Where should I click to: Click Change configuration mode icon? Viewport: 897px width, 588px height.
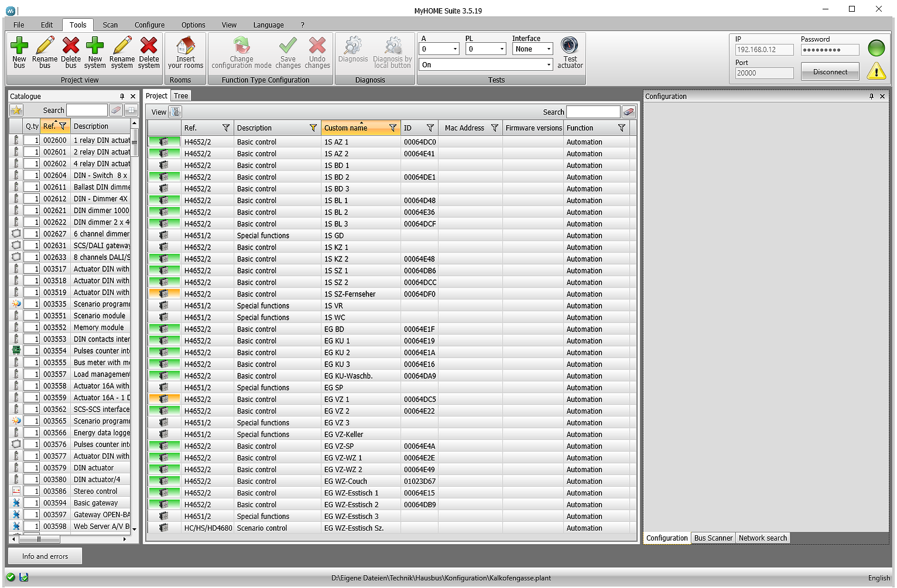(x=241, y=46)
